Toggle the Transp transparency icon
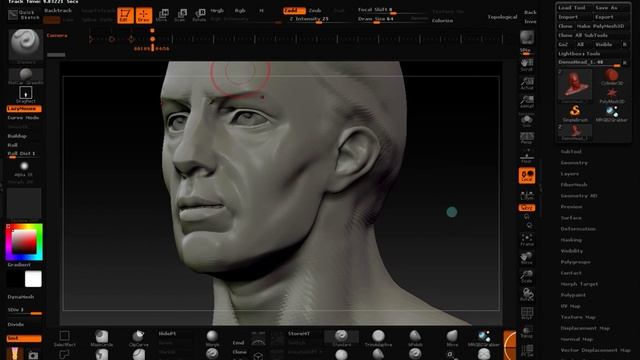The height and width of the screenshot is (360, 640). 527,332
